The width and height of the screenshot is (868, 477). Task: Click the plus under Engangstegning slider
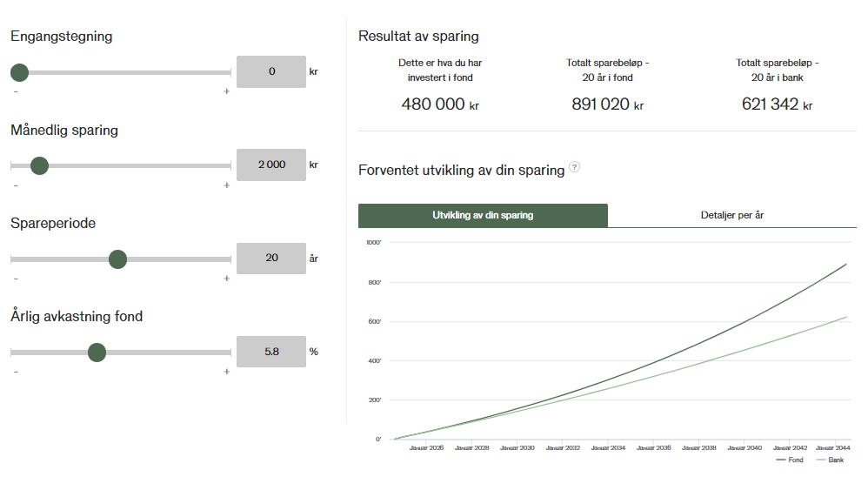click(x=226, y=91)
